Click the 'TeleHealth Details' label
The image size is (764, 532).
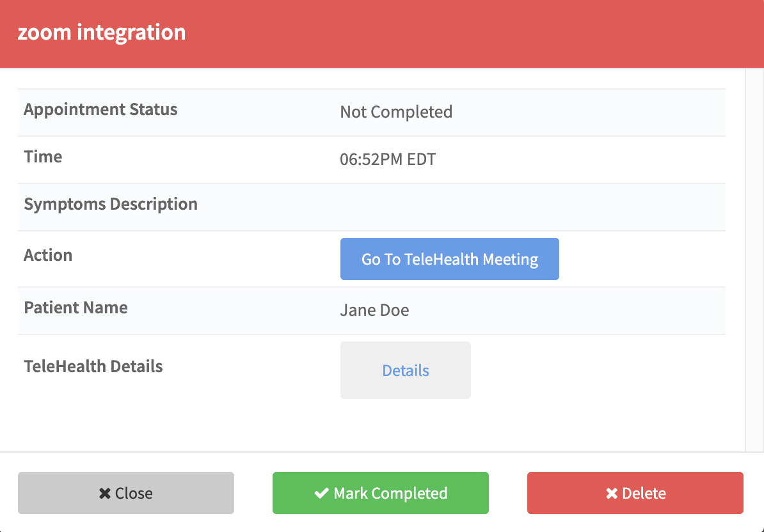93,366
